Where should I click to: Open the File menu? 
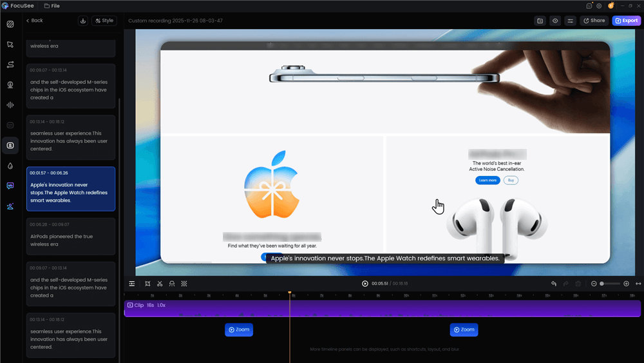point(52,6)
